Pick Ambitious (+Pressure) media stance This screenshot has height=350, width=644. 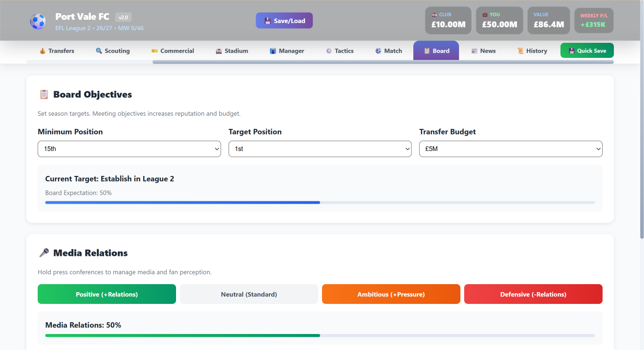391,294
